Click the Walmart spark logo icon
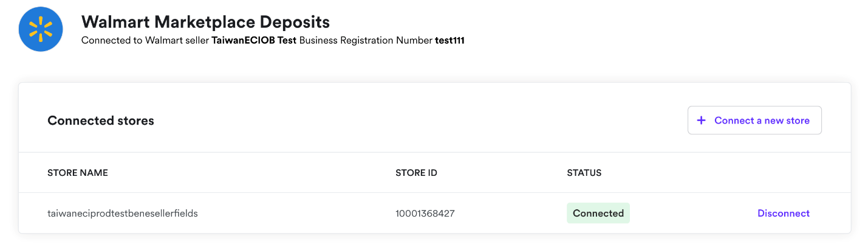Screen dimensions: 868x244 click(x=41, y=30)
